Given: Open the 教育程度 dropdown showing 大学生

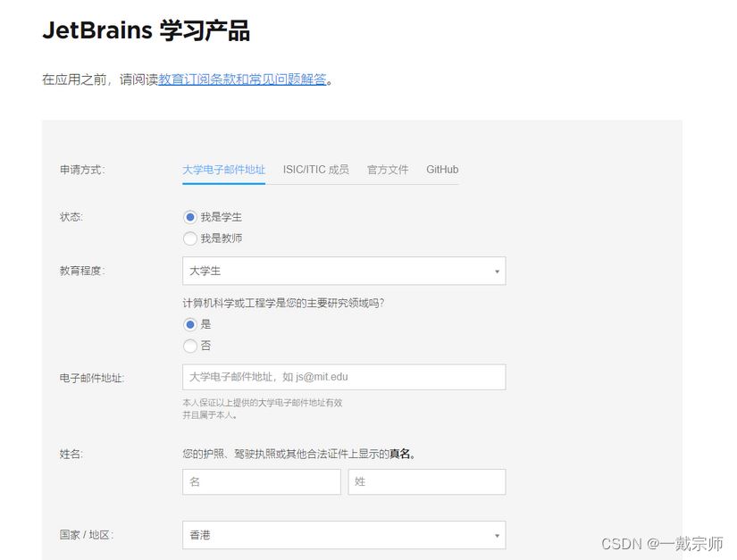Looking at the screenshot, I should [344, 271].
